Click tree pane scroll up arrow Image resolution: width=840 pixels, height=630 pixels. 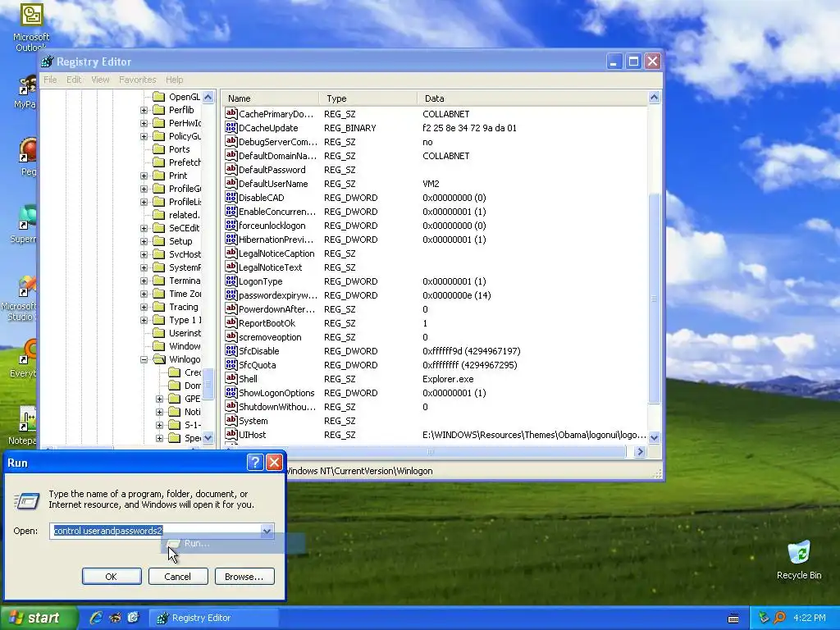click(x=208, y=97)
